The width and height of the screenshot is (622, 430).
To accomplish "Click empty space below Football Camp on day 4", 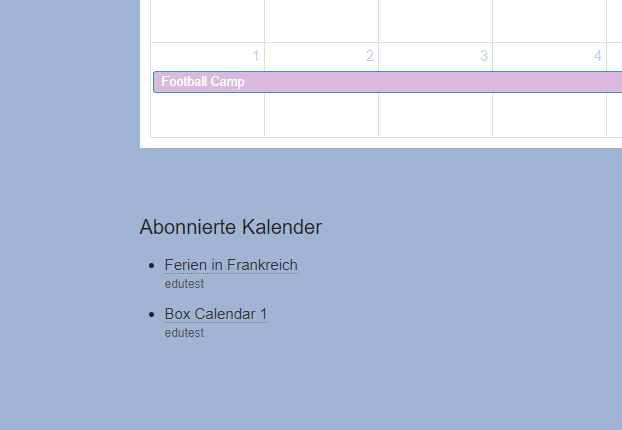I will pos(549,115).
